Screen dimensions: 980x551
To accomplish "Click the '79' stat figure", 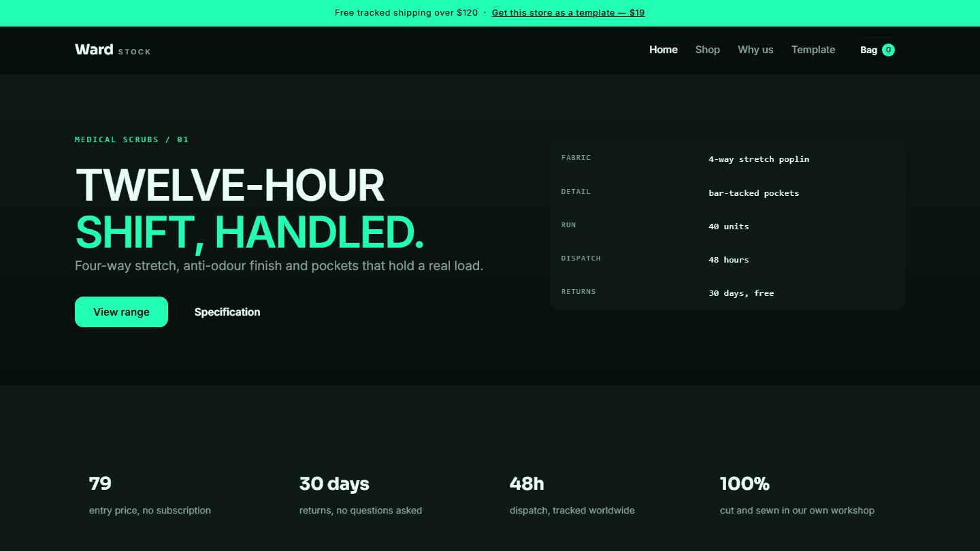I will pyautogui.click(x=100, y=484).
